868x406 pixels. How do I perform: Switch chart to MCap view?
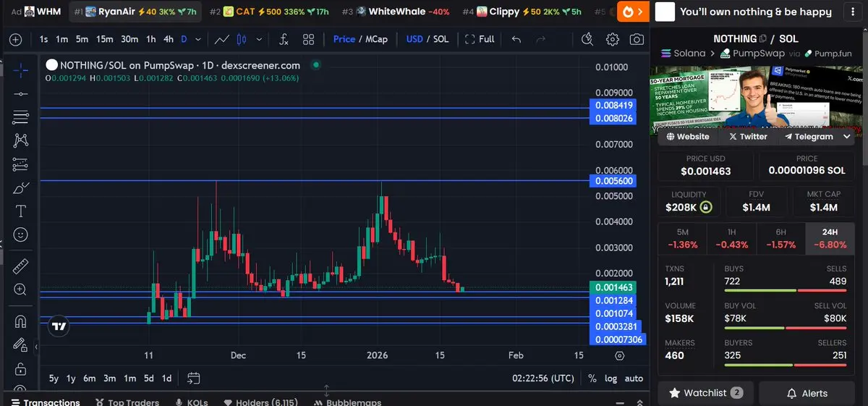tap(377, 39)
